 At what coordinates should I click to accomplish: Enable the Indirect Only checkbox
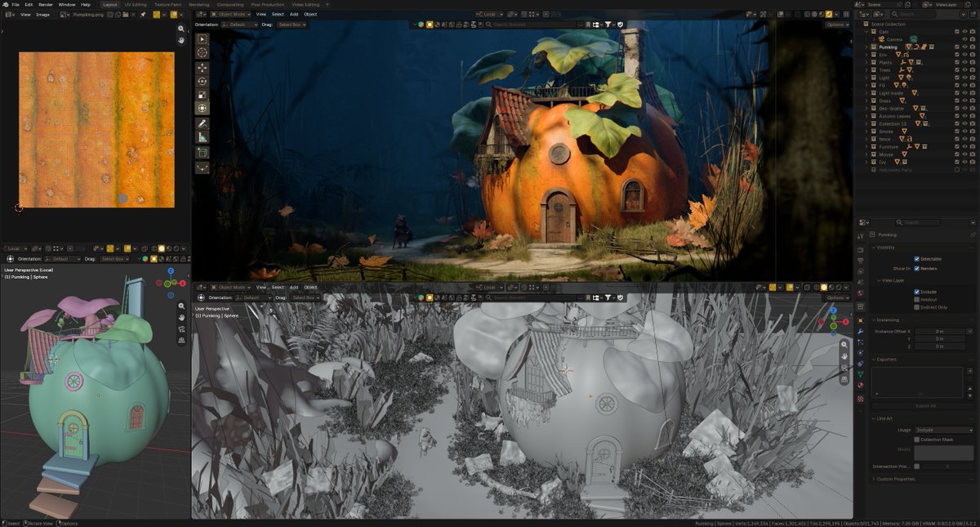[x=916, y=307]
